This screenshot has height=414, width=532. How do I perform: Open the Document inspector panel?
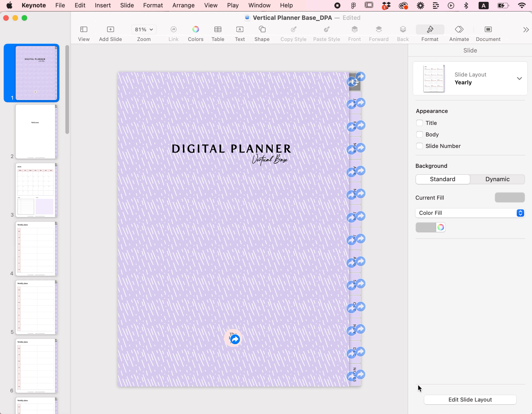pyautogui.click(x=488, y=30)
